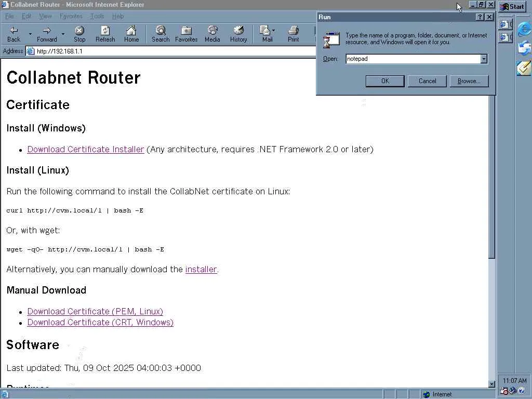532x399 pixels.
Task: Open the Search pane
Action: 161,34
